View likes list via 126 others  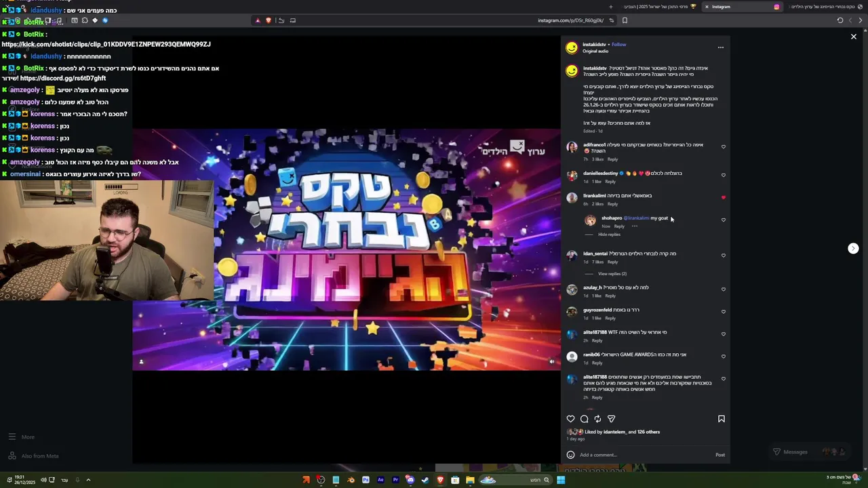pyautogui.click(x=648, y=432)
